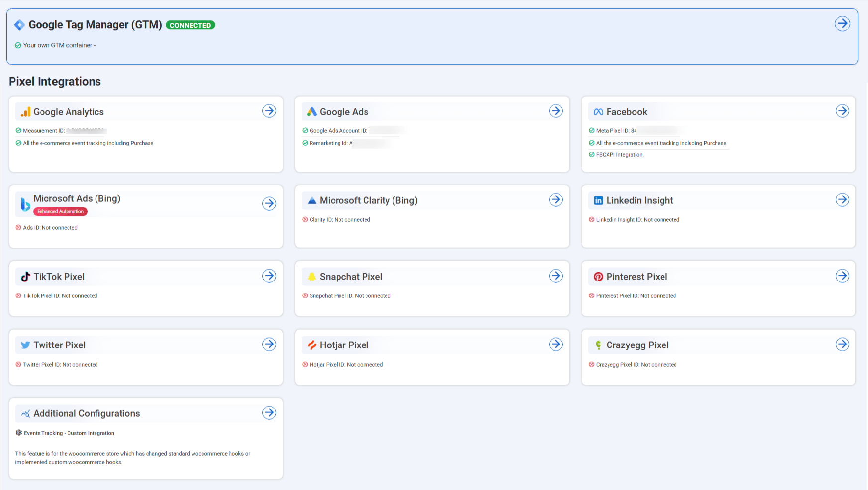
Task: Click 'Snapchat Pixel ID: Not connected' text
Action: point(350,296)
